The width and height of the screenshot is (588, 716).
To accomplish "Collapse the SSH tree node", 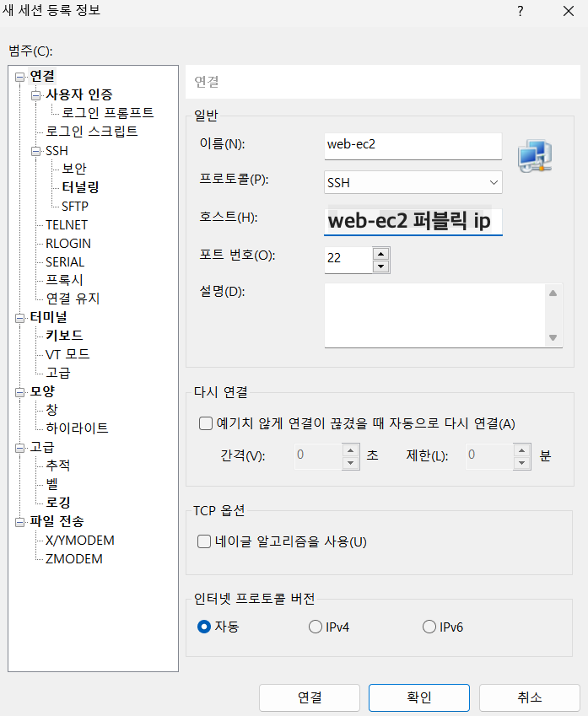I will pos(35,151).
